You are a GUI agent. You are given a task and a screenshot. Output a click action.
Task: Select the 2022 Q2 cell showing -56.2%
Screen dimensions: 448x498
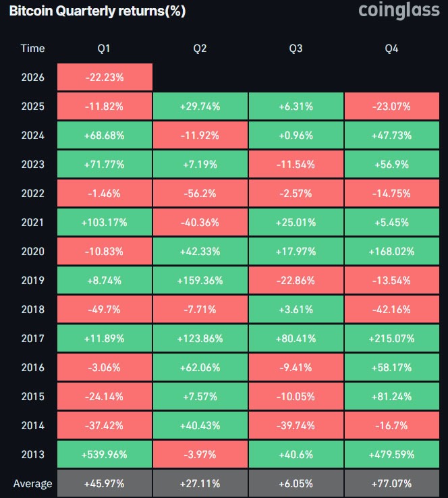(200, 193)
